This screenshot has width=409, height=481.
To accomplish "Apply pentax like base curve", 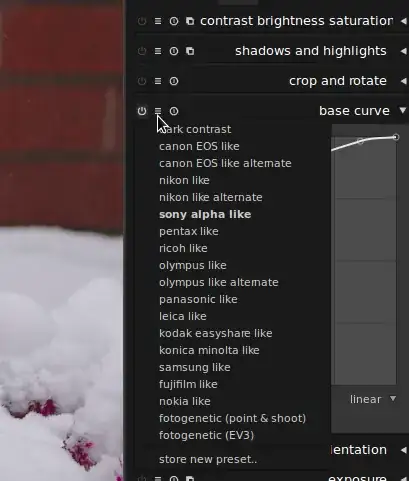I will (x=189, y=231).
